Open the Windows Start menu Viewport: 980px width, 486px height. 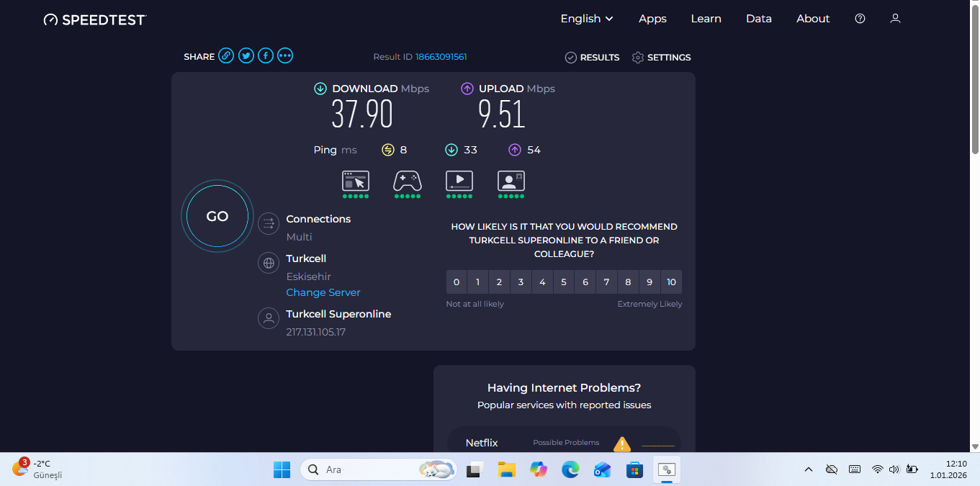pyautogui.click(x=282, y=469)
